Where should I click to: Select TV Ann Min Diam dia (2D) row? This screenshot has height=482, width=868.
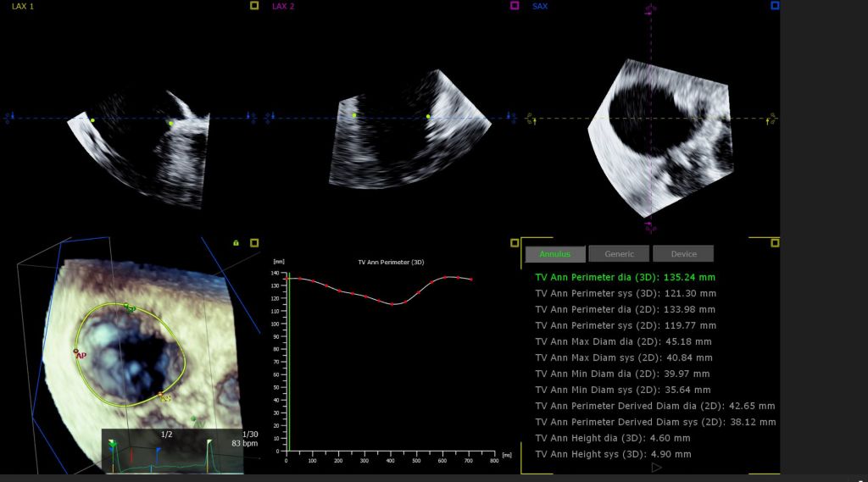[622, 374]
